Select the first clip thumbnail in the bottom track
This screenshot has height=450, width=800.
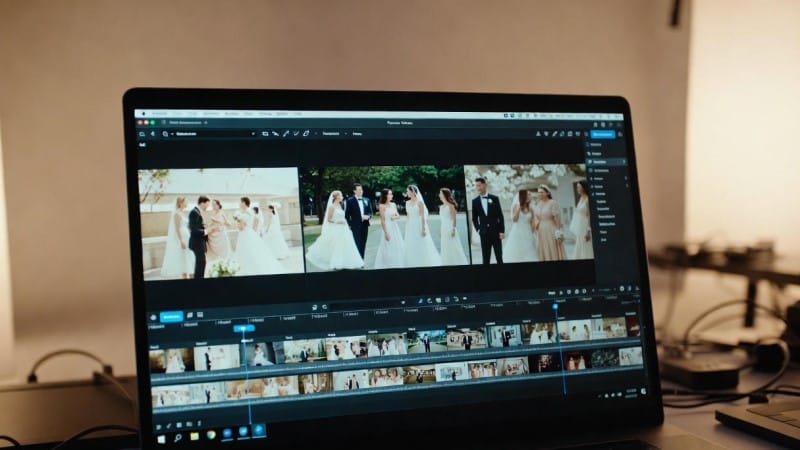[x=172, y=396]
